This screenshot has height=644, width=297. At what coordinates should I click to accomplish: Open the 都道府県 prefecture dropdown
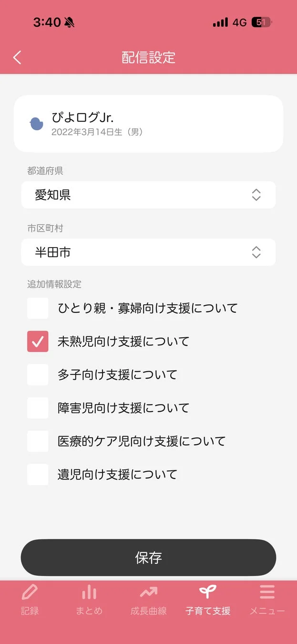click(148, 195)
